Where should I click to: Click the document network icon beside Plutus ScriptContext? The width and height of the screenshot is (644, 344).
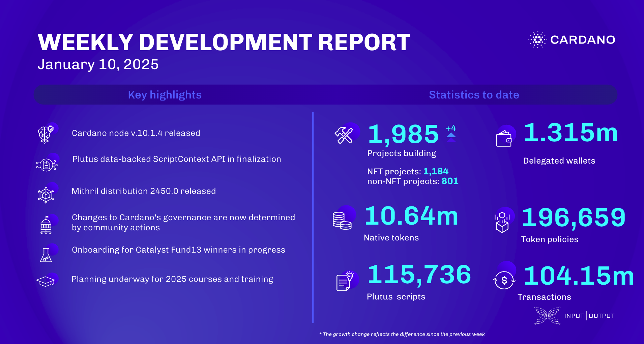click(x=47, y=165)
